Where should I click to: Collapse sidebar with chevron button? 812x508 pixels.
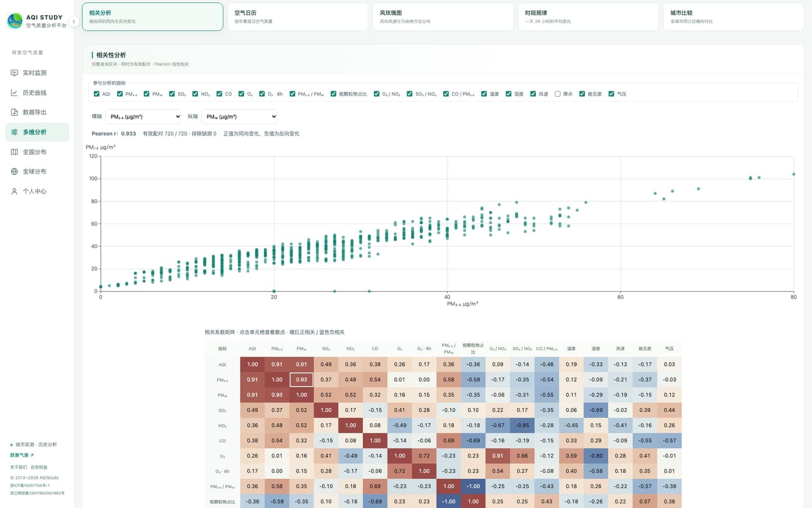[x=74, y=21]
